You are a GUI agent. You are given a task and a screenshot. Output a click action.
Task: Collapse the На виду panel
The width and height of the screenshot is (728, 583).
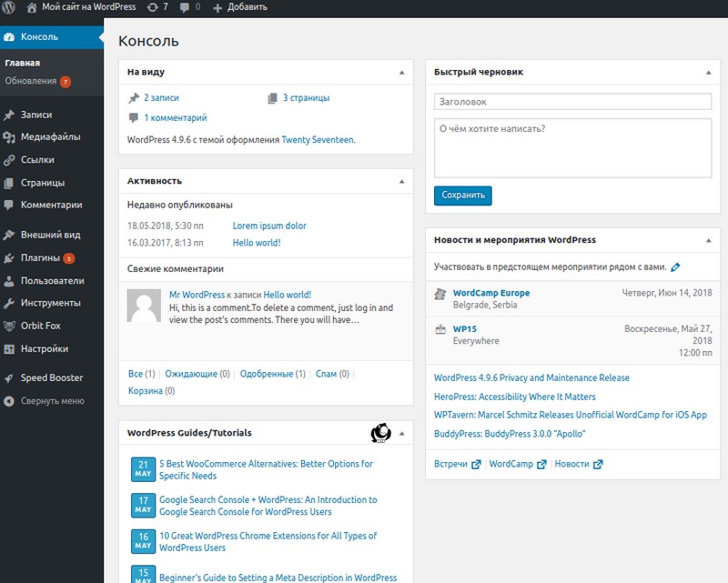pos(400,72)
